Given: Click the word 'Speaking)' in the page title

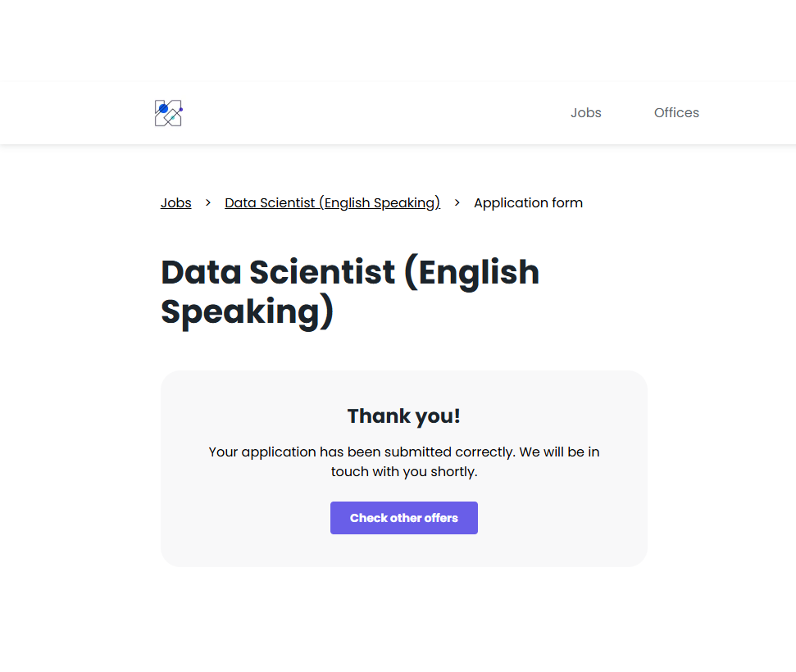Looking at the screenshot, I should coord(247,312).
